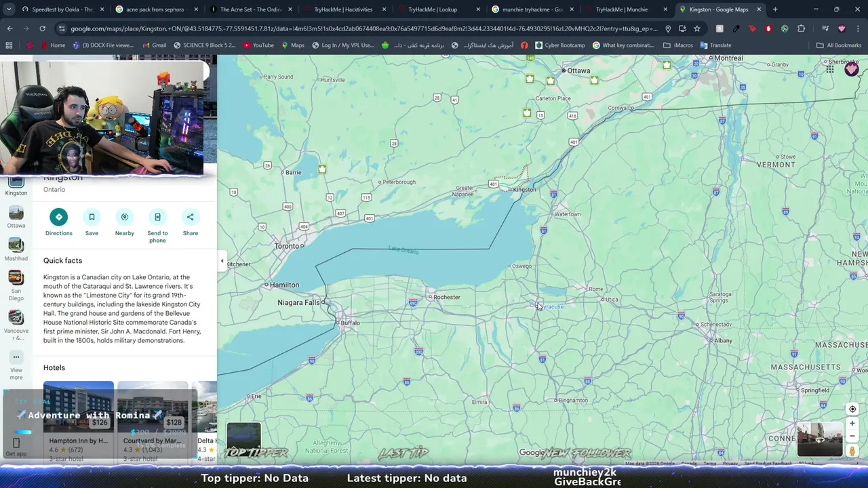Close the Kingston Google Maps tab
Image resolution: width=868 pixels, height=488 pixels.
pyautogui.click(x=759, y=9)
